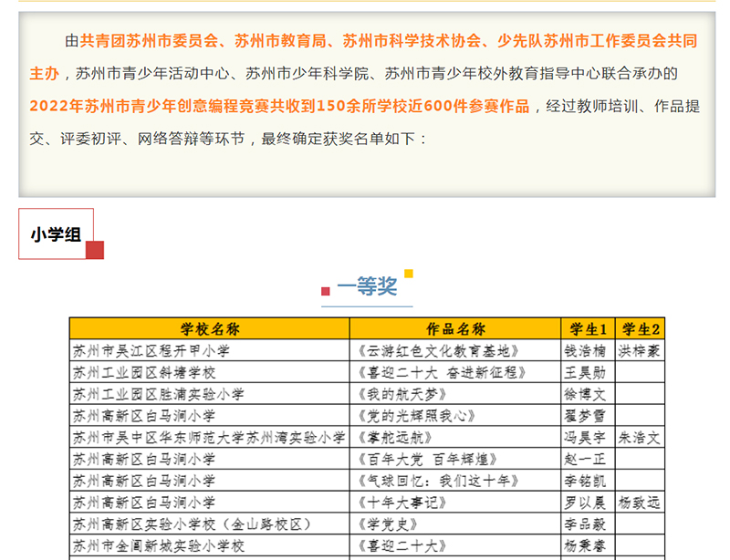730x560 pixels.
Task: Click the text 苏州市青少年活动中心
Action: click(152, 74)
